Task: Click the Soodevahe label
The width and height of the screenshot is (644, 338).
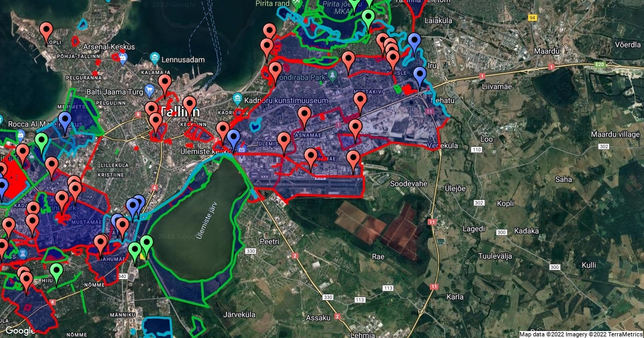Action: pyautogui.click(x=408, y=183)
